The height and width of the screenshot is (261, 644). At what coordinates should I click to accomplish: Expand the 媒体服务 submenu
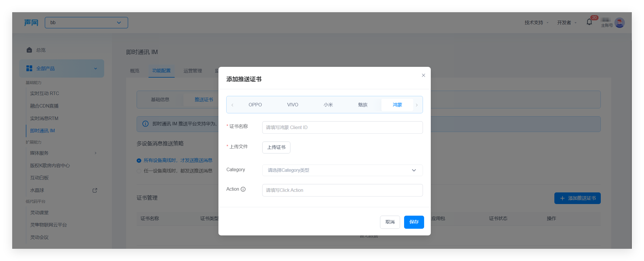95,153
